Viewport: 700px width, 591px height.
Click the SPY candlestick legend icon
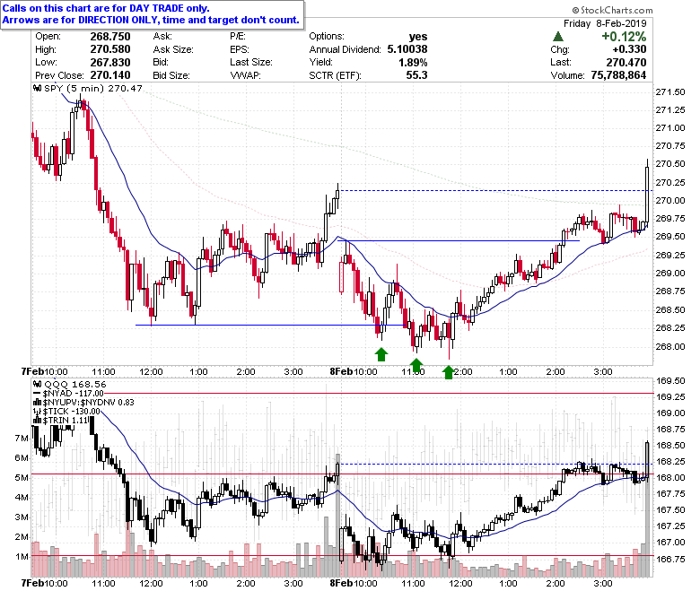(x=37, y=89)
